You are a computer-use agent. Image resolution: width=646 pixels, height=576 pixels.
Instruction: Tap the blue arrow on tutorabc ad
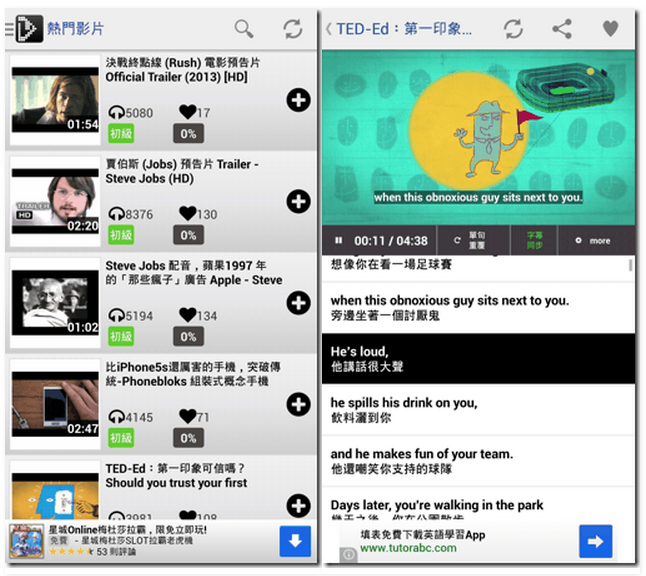pos(595,541)
